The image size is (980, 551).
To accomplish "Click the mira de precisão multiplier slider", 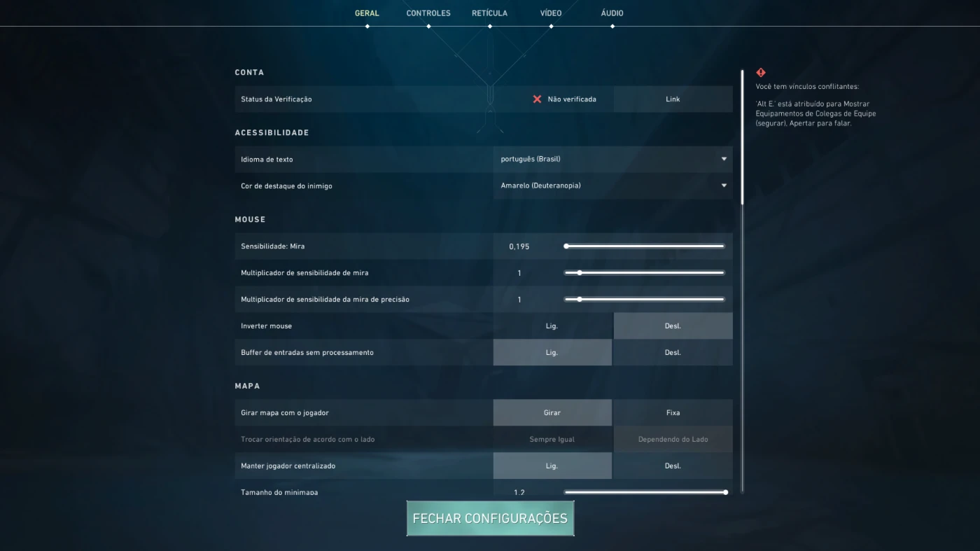I will point(645,300).
